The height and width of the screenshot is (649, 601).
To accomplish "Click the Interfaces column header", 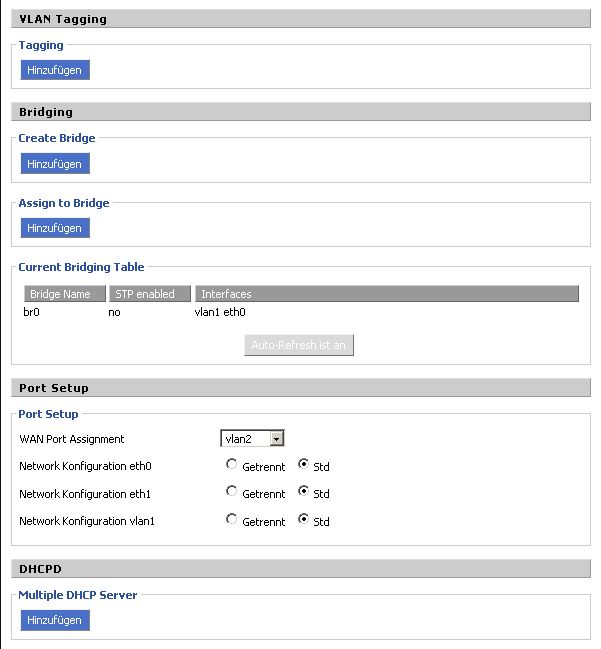I will pos(386,294).
